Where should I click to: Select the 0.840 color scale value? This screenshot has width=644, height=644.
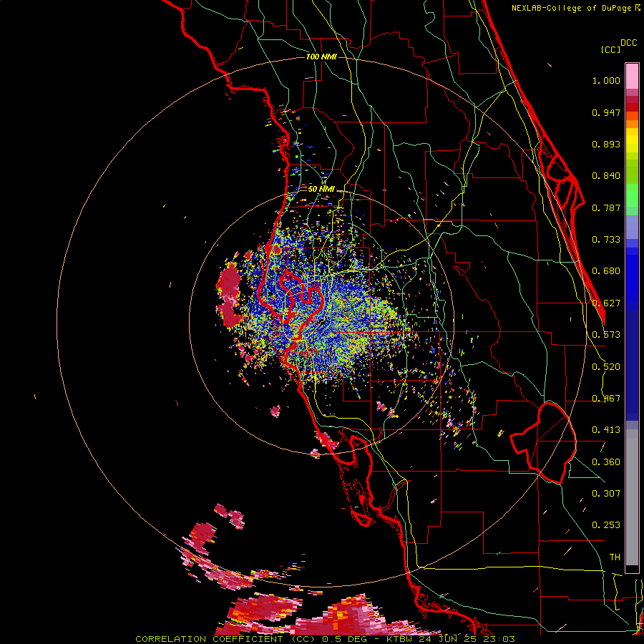tap(606, 176)
